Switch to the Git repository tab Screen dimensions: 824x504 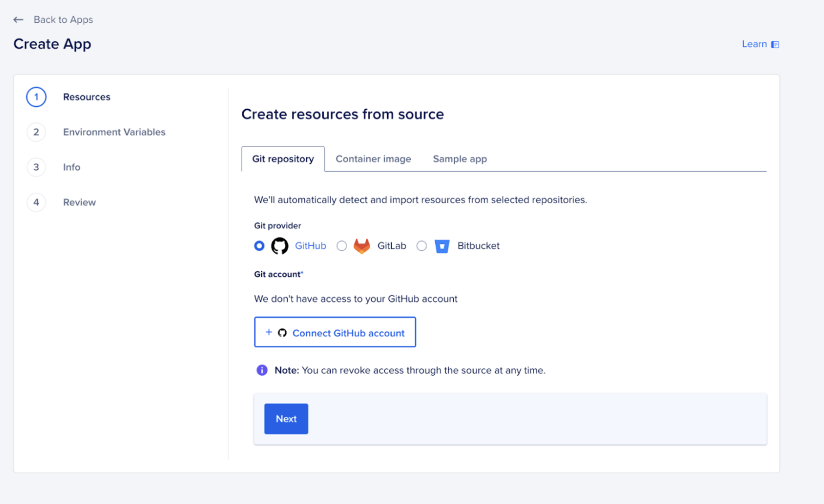(x=283, y=159)
